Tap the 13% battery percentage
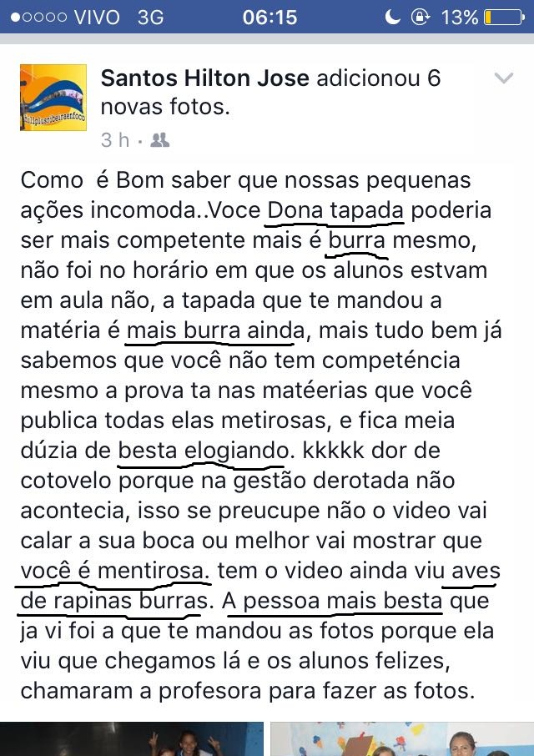This screenshot has height=756, width=534. click(460, 18)
